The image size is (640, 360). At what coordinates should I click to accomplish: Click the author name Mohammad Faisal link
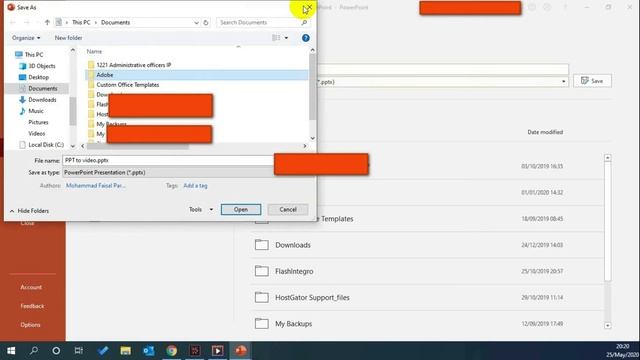pyautogui.click(x=96, y=186)
